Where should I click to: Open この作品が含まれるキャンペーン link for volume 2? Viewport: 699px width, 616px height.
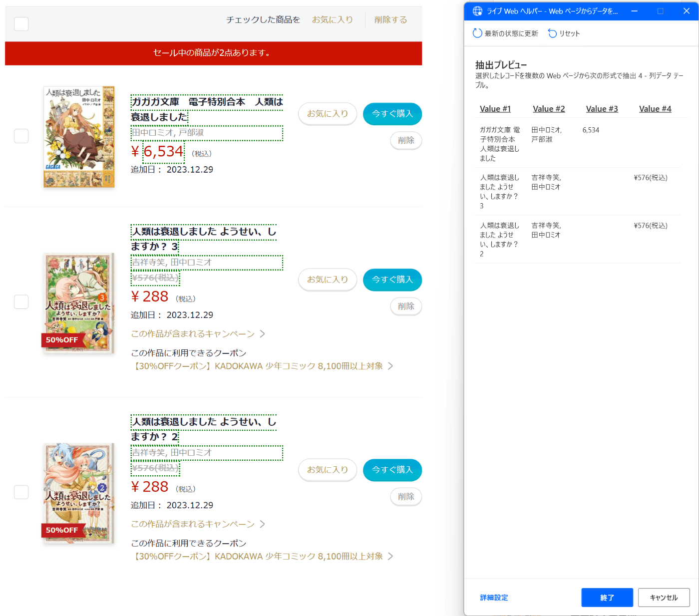click(x=193, y=524)
